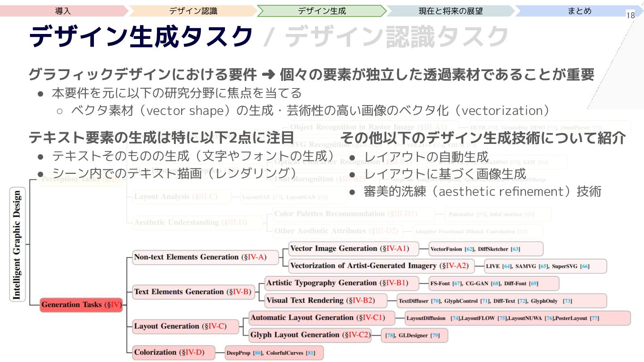Screen dimensions: 644x362
Task: Select the Vector Image Generation (§IV-A1) node
Action: pyautogui.click(x=355, y=248)
